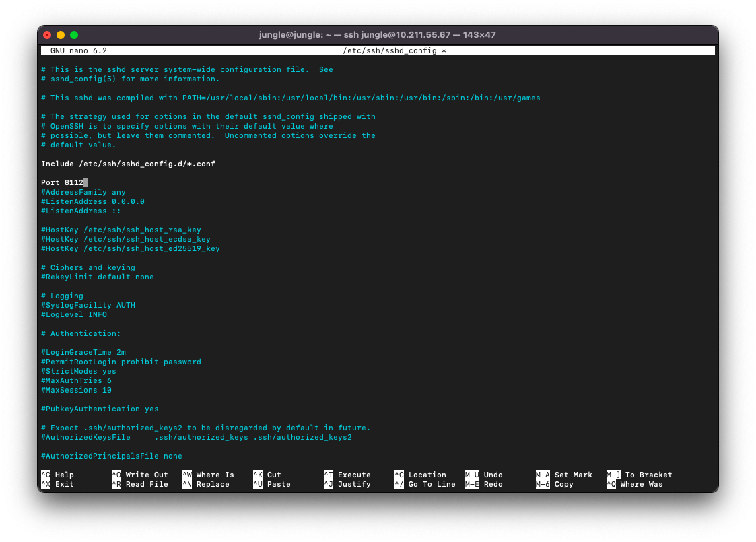Viewport: 756px width, 542px height.
Task: Click the ^/ Go To Line shortcut
Action: pos(425,484)
